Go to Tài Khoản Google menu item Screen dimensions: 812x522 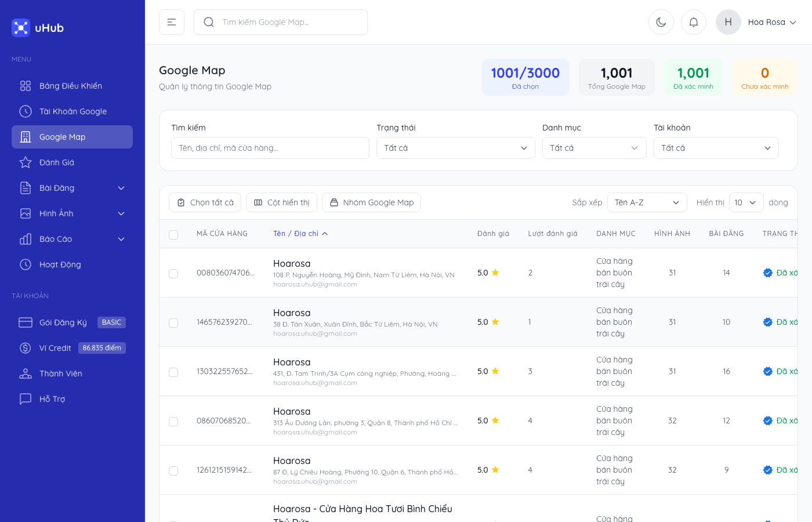pyautogui.click(x=73, y=111)
